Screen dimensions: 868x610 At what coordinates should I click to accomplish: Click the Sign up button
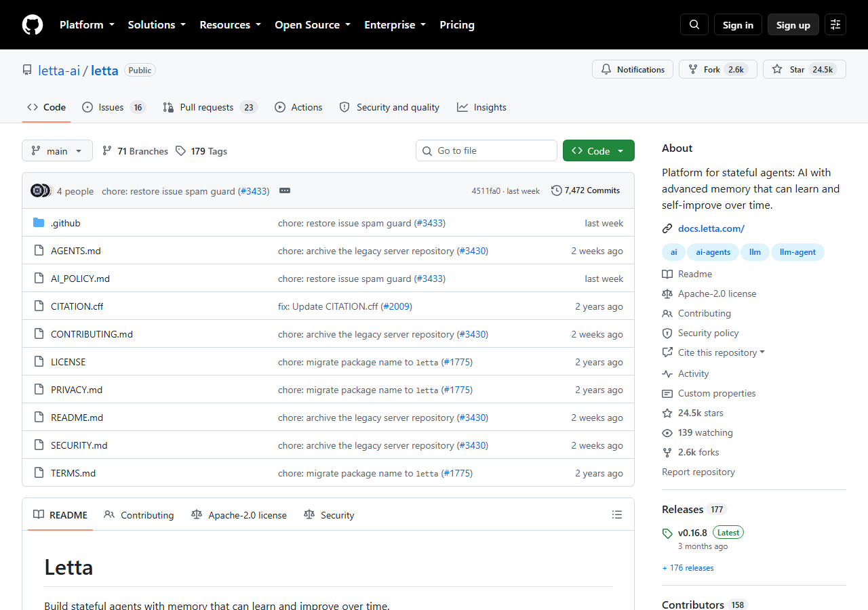coord(793,24)
